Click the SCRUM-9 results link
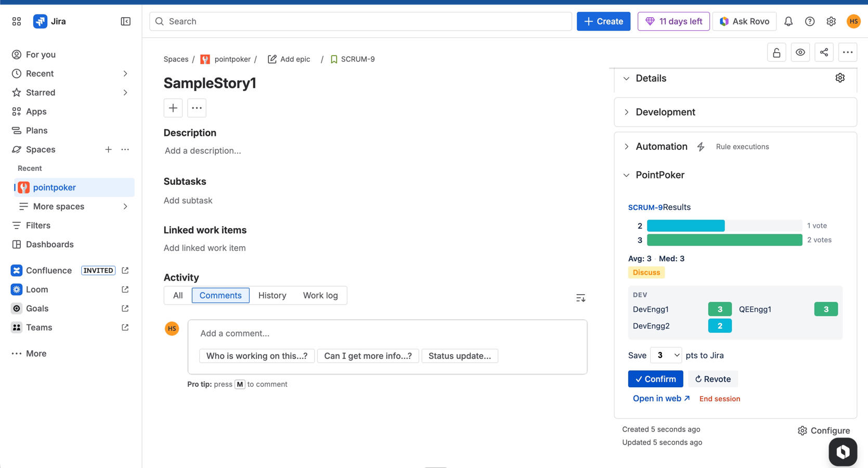868x468 pixels. 645,207
